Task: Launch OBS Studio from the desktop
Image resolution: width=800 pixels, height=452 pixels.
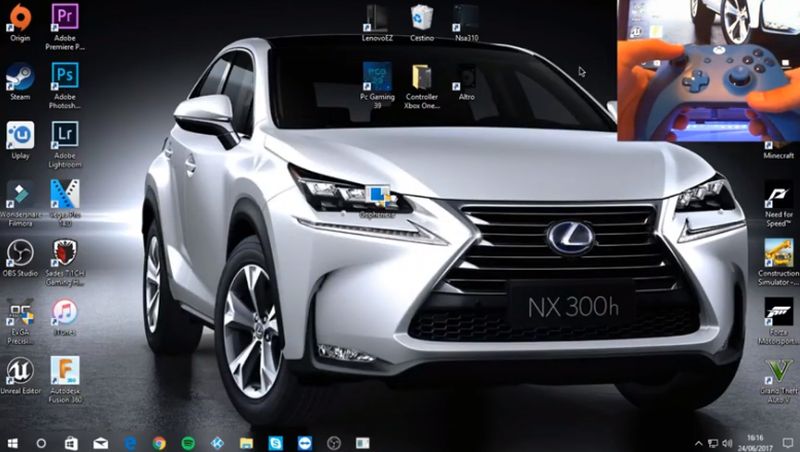Action: [x=20, y=258]
